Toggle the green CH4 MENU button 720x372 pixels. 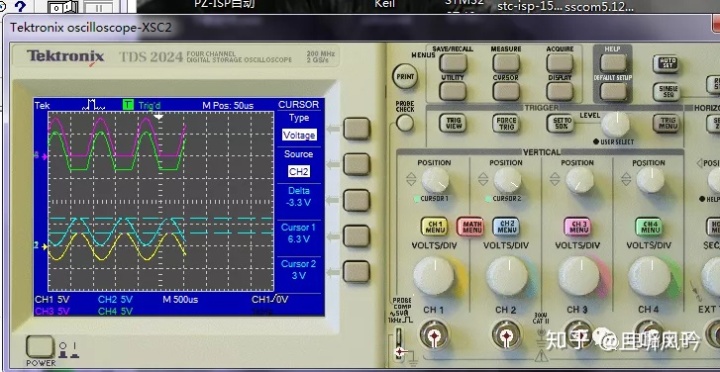point(649,226)
